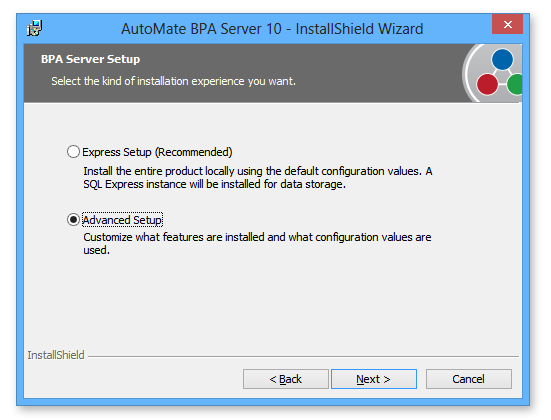Click the separator line beside the InstallShield label

pyautogui.click(x=303, y=356)
